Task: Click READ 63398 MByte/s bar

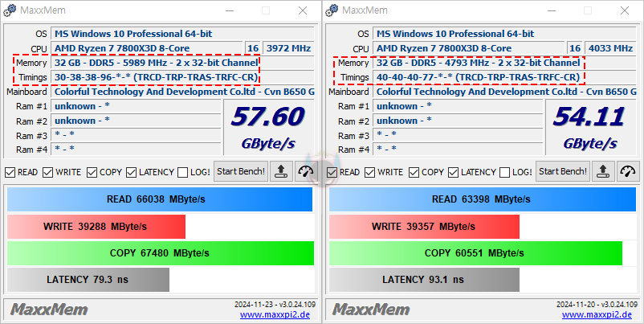Action: [482, 199]
